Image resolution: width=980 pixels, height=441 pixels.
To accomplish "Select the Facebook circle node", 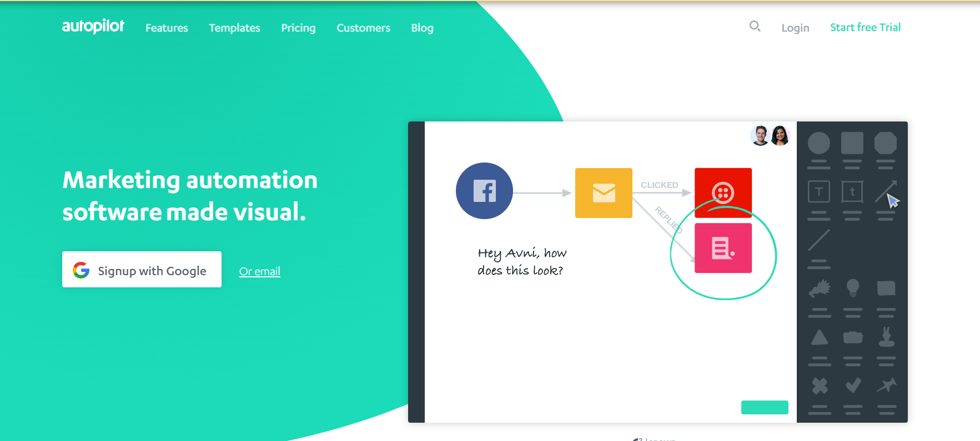I will click(x=484, y=191).
